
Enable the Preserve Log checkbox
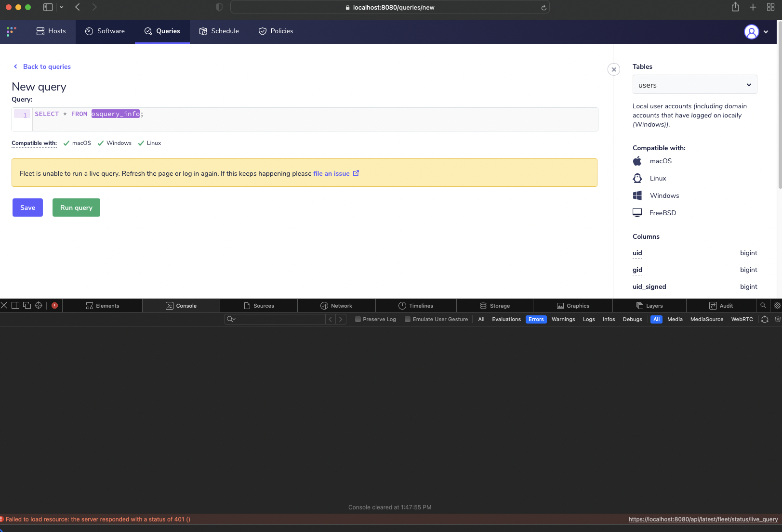(x=358, y=319)
